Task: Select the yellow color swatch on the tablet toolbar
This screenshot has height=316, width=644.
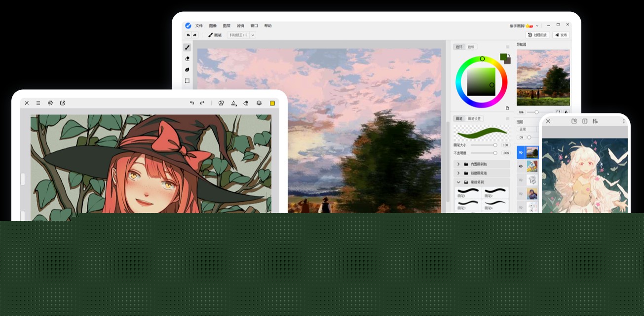Action: (272, 103)
